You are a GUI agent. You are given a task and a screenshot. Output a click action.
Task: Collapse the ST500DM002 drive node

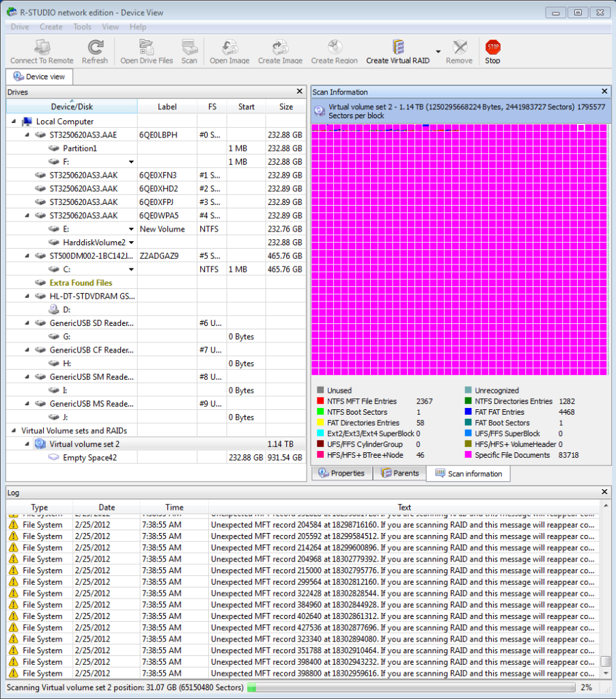pos(27,256)
